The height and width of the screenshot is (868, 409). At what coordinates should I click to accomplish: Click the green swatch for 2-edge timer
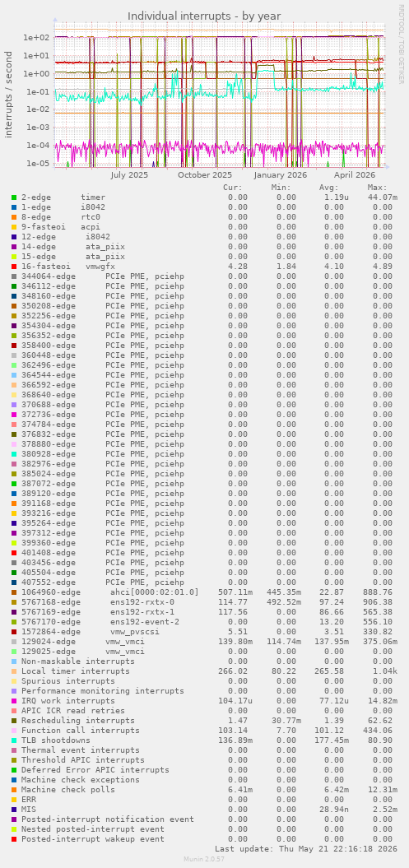pos(13,197)
